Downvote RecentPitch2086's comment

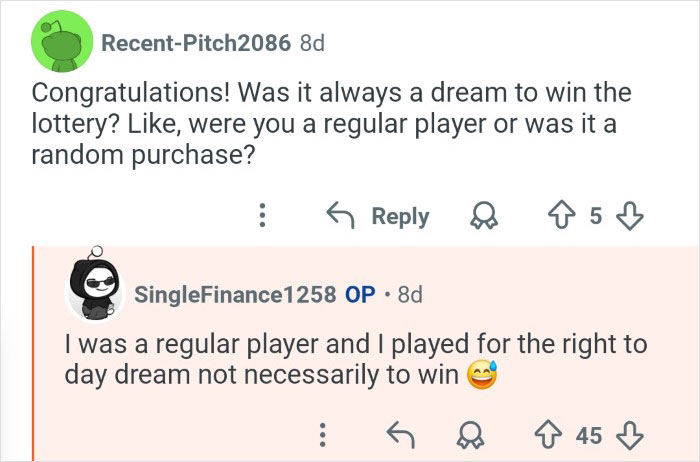point(630,215)
